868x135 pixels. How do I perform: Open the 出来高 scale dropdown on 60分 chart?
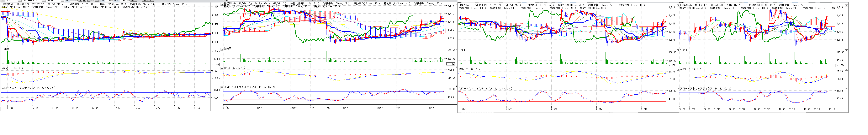(x=846, y=50)
